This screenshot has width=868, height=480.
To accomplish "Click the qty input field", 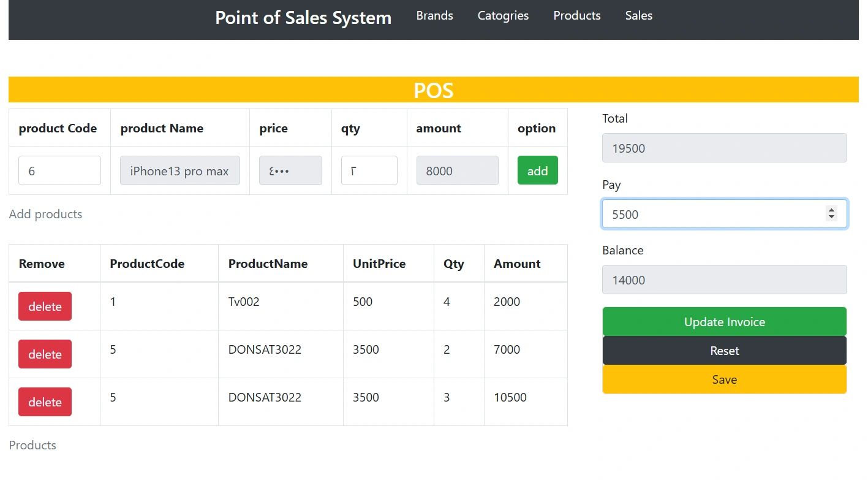I will (369, 170).
